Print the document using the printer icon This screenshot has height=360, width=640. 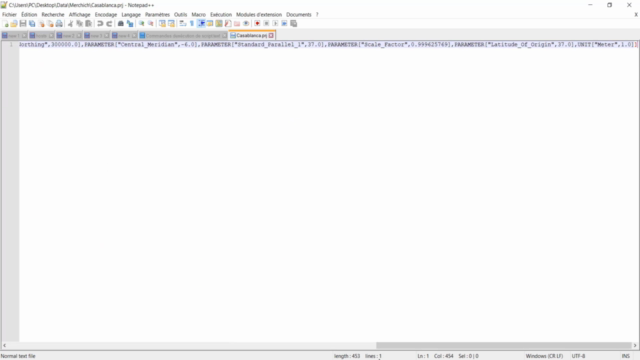click(59, 24)
